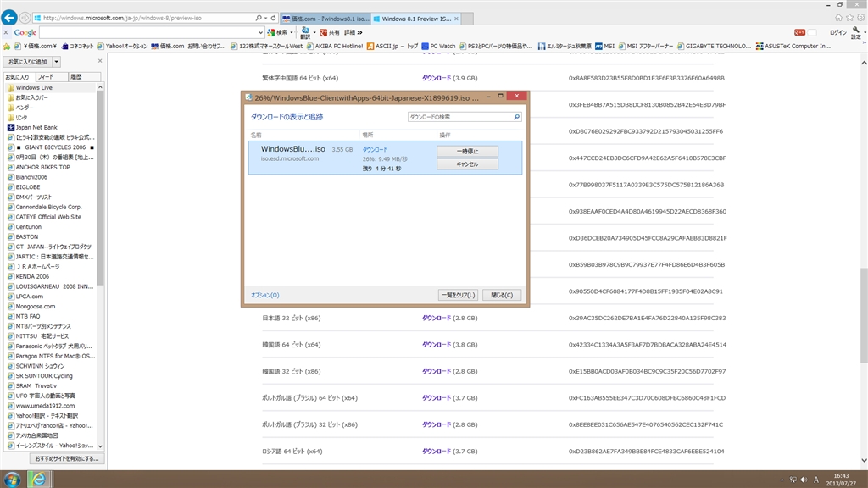Expand the add-to-favorites dropdown arrow
This screenshot has height=488, width=868.
click(x=56, y=62)
